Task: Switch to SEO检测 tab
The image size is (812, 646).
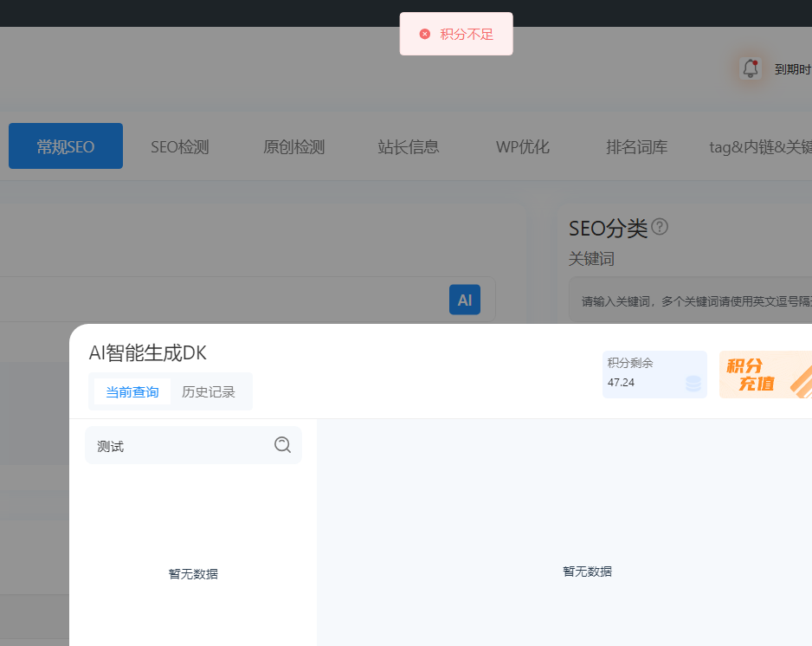Action: click(180, 147)
